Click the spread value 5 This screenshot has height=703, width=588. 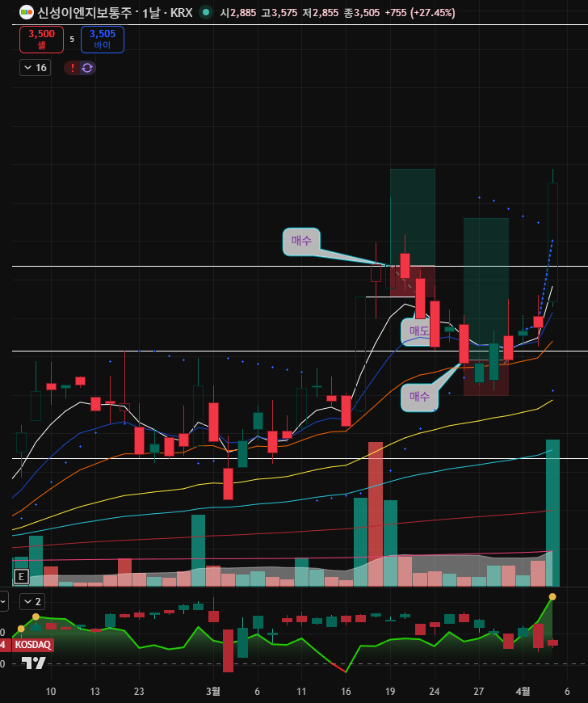(x=72, y=40)
